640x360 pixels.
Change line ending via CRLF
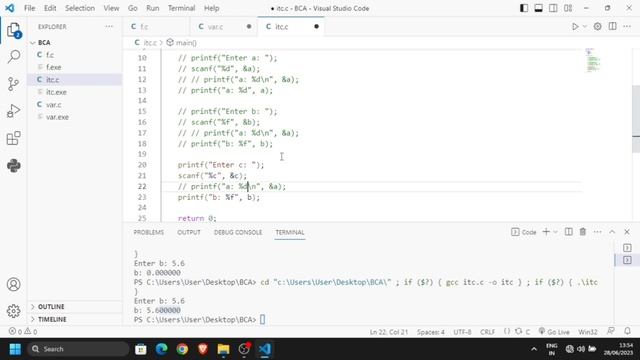tap(487, 332)
